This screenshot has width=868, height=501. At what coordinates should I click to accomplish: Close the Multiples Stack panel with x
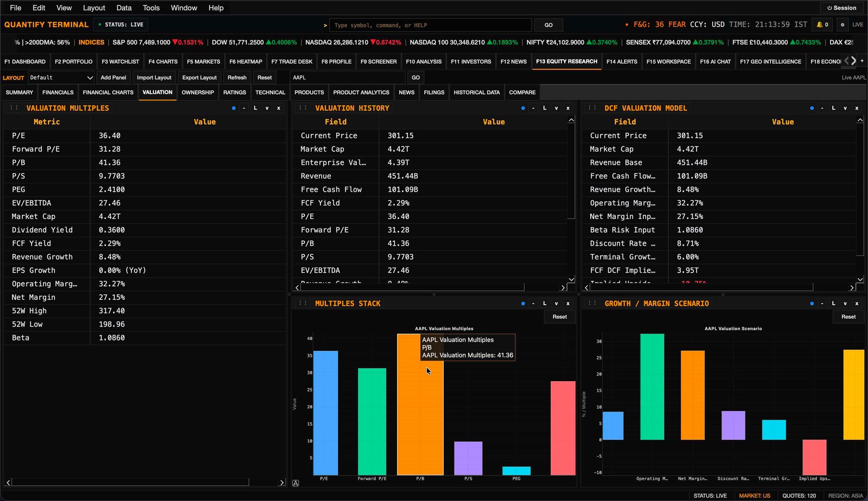[568, 304]
